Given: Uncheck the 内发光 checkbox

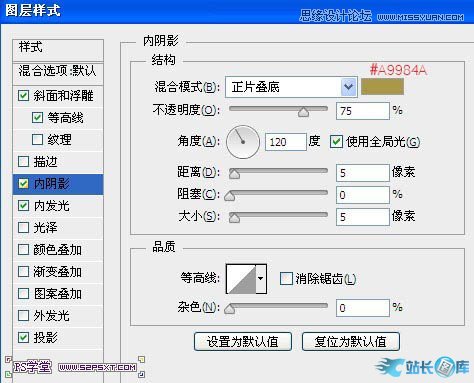Looking at the screenshot, I should [x=23, y=206].
